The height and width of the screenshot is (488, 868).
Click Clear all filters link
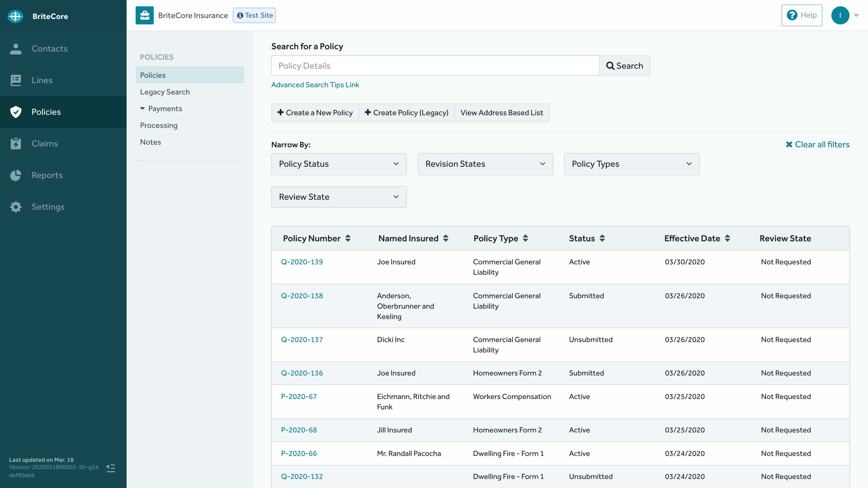[x=817, y=145]
